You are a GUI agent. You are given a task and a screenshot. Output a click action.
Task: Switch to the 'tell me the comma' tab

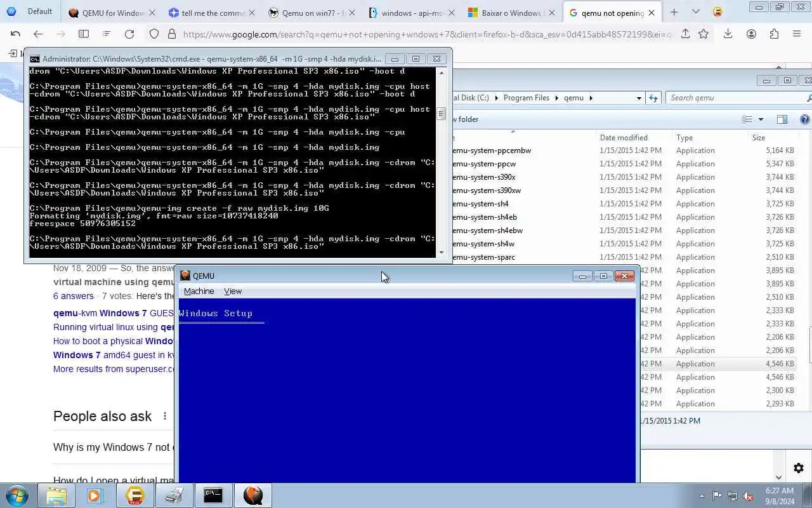(213, 13)
